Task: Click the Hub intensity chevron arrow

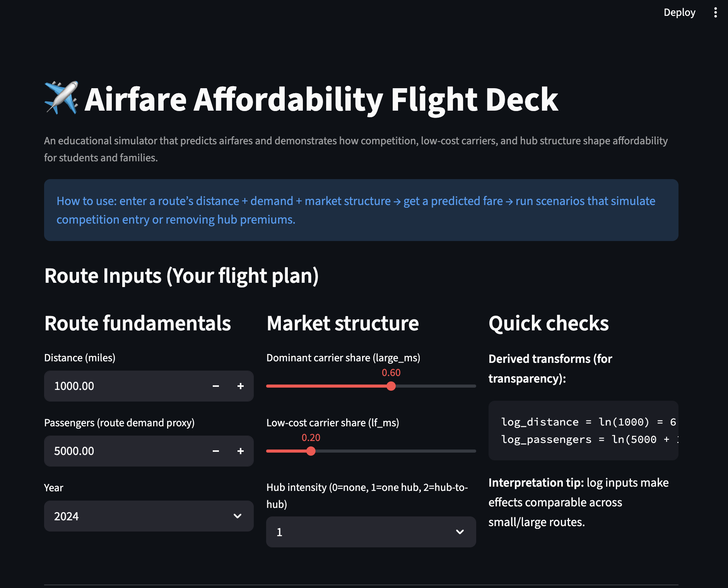Action: (460, 532)
